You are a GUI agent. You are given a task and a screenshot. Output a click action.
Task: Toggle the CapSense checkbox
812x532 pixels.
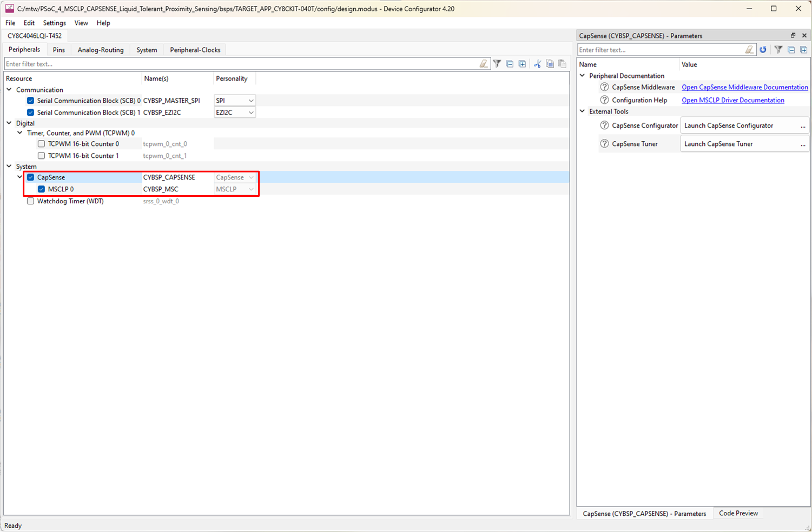[x=30, y=177]
